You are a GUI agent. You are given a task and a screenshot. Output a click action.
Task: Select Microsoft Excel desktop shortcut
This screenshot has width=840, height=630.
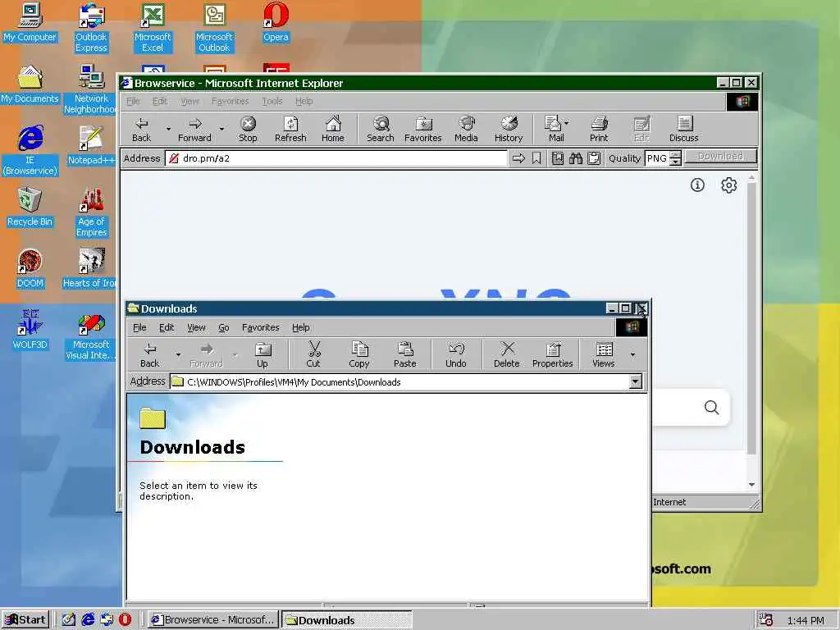153,28
